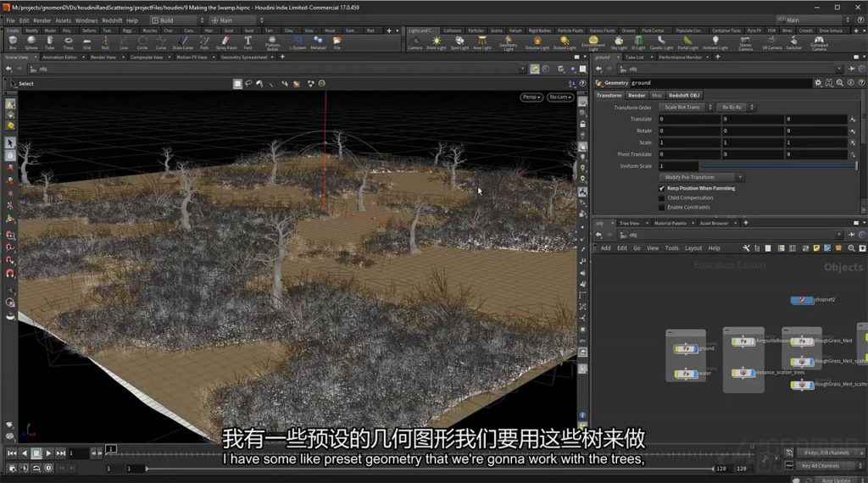Open the No cam viewport dropdown

tap(560, 97)
